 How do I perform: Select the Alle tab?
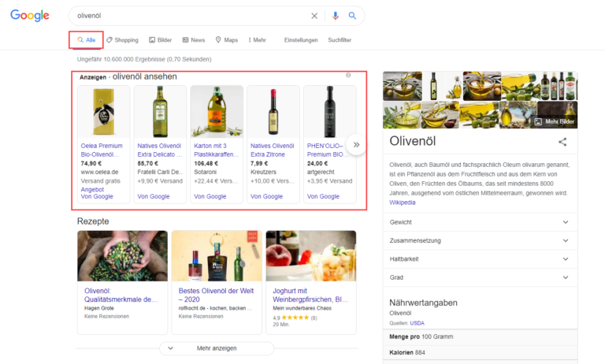[x=87, y=39]
